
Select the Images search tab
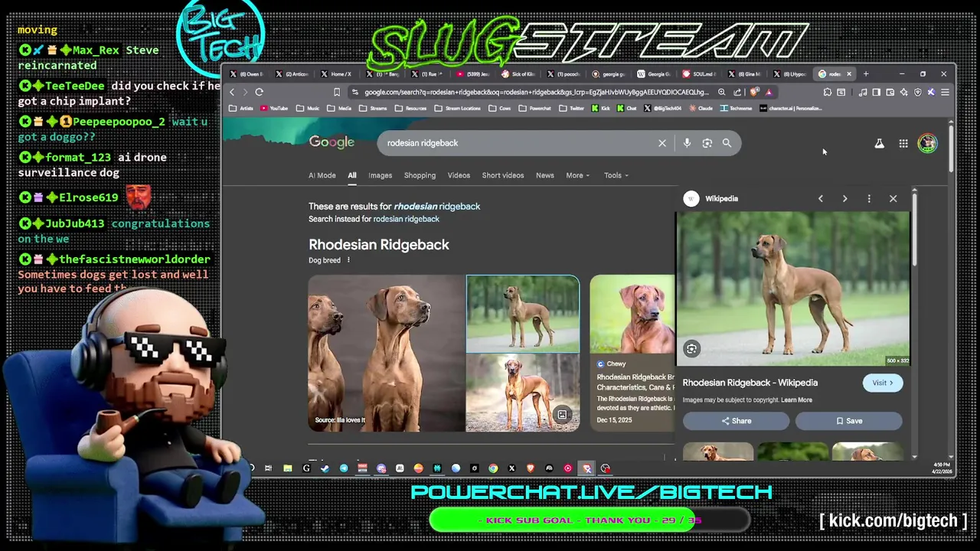[380, 175]
